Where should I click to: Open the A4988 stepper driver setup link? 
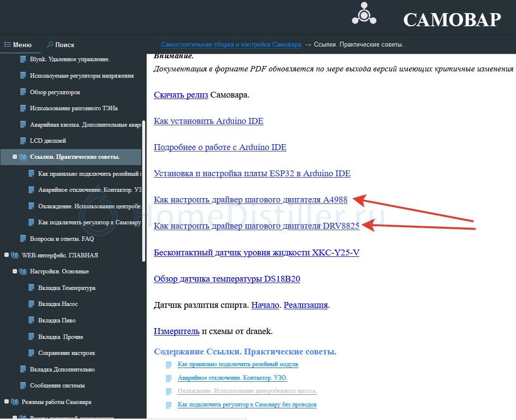(x=251, y=200)
